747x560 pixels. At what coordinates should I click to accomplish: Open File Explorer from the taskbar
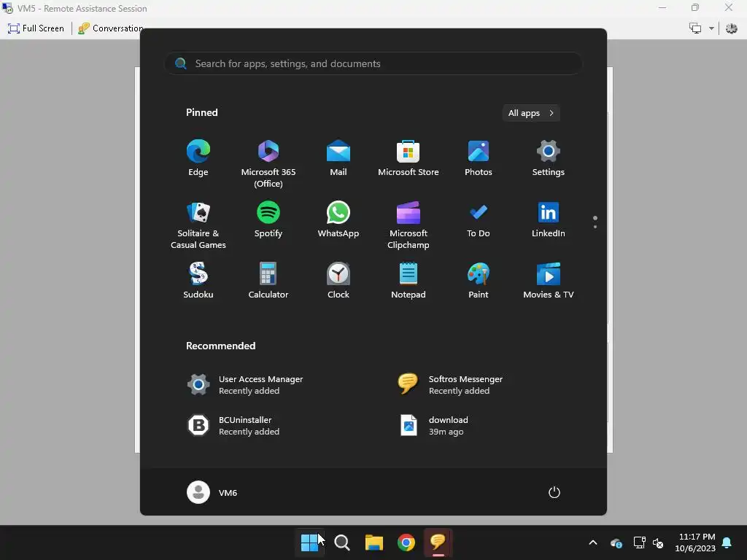[x=374, y=542]
